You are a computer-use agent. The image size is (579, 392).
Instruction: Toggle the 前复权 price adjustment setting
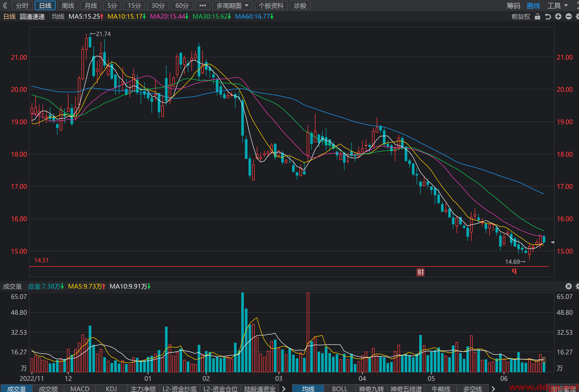[521, 17]
